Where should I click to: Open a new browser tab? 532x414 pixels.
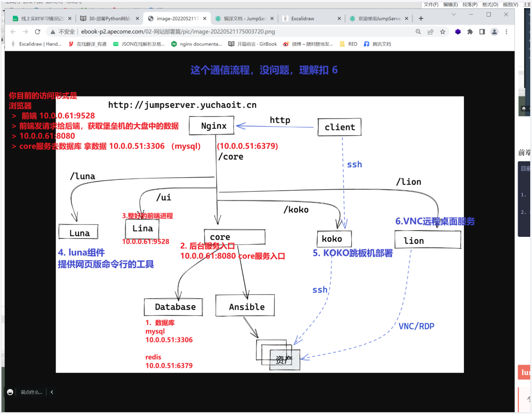421,18
